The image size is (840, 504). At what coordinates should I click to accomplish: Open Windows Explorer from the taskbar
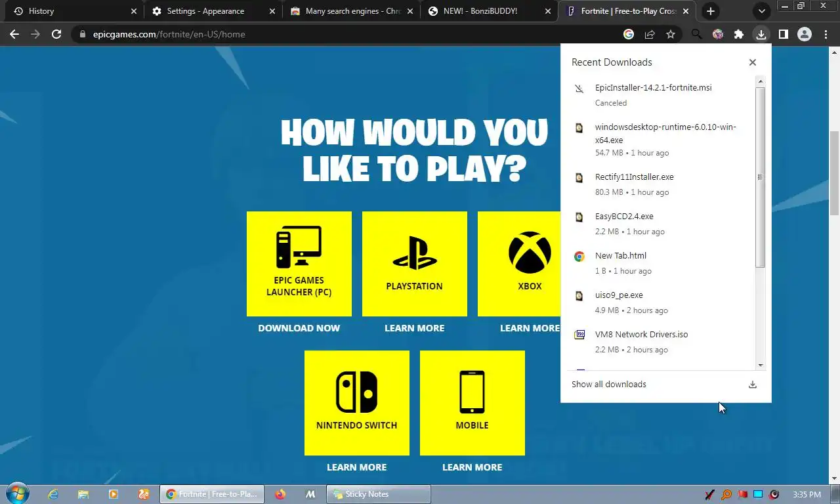83,494
